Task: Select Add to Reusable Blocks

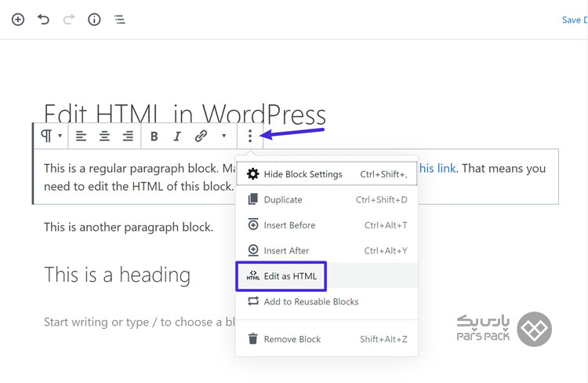Action: point(327,301)
